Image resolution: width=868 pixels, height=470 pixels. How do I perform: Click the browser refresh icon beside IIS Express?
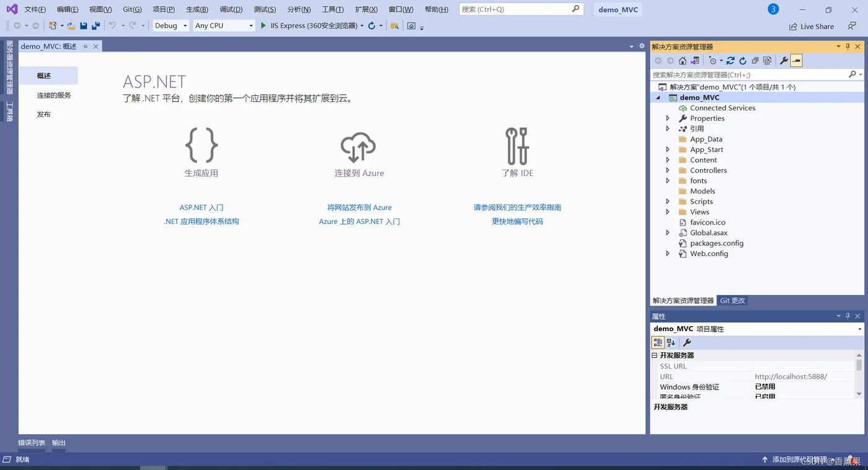pos(371,25)
